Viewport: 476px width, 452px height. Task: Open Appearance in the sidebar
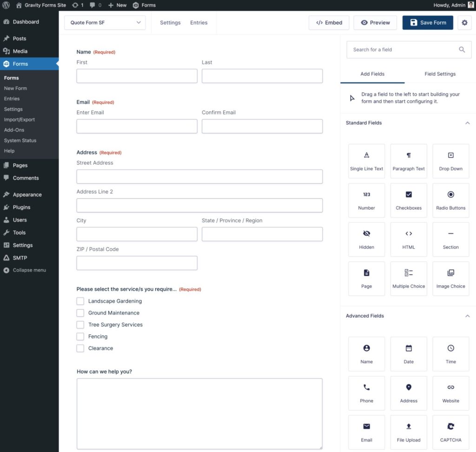pos(29,195)
